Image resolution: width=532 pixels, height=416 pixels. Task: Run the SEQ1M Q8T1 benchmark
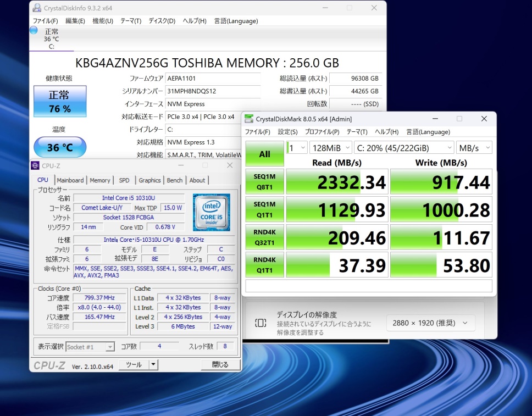click(x=265, y=181)
